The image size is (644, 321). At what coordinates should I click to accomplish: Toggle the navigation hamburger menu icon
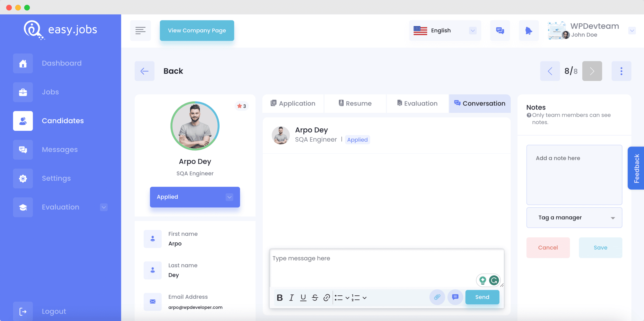(141, 30)
